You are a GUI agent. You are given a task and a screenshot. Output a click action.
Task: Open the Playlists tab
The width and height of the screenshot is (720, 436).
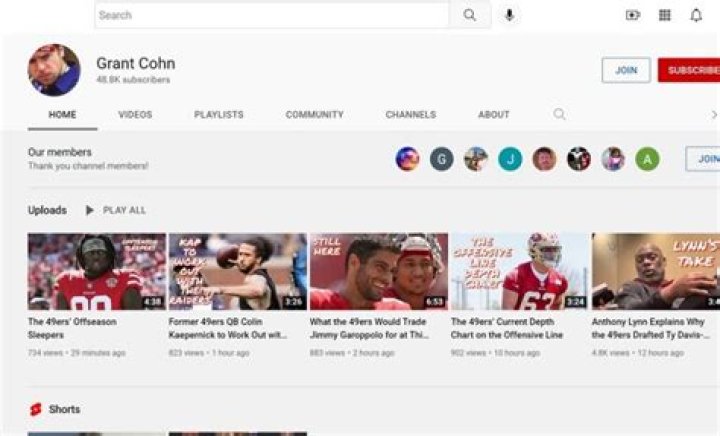pyautogui.click(x=218, y=115)
